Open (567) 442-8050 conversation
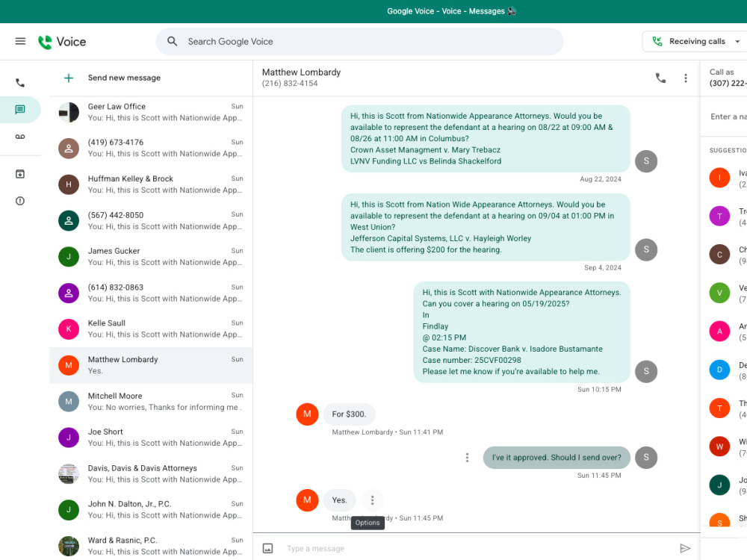Viewport: 747px width, 560px height. pyautogui.click(x=151, y=221)
